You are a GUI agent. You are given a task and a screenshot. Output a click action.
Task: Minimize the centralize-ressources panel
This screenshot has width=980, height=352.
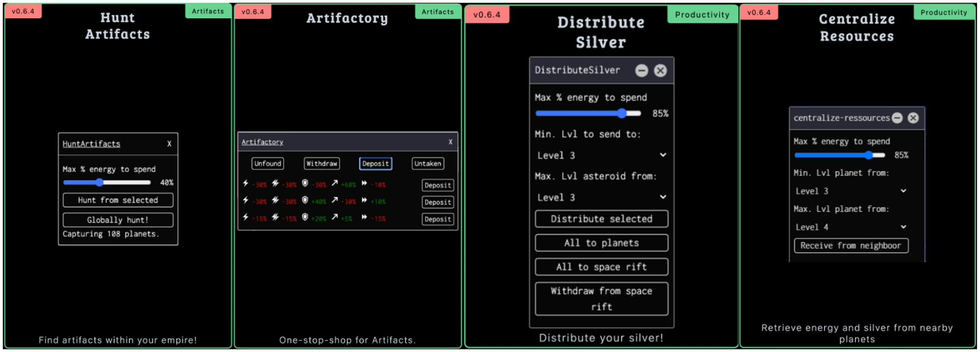click(897, 118)
